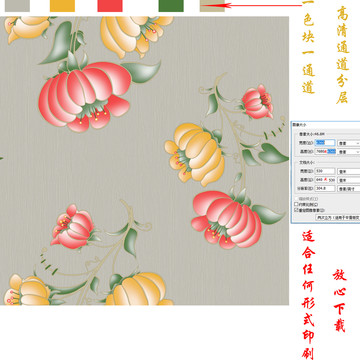Click the document height input field
Screen dimensions: 360x360
(x=325, y=180)
